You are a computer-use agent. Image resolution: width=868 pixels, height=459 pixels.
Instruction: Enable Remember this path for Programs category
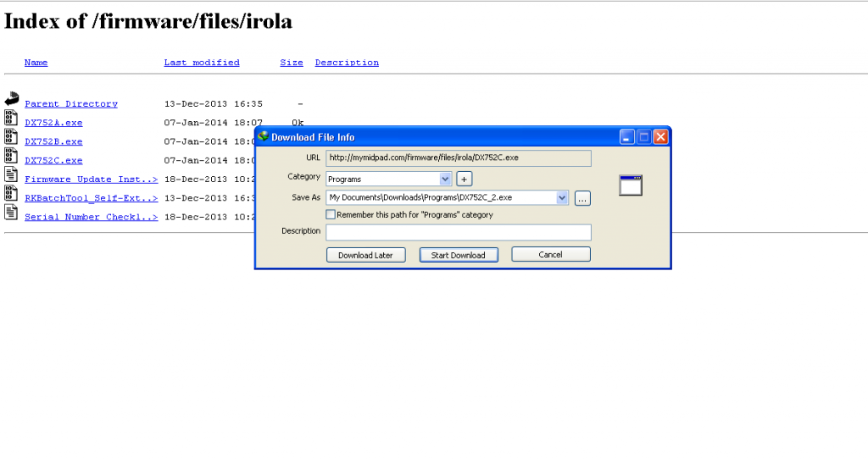pos(331,215)
